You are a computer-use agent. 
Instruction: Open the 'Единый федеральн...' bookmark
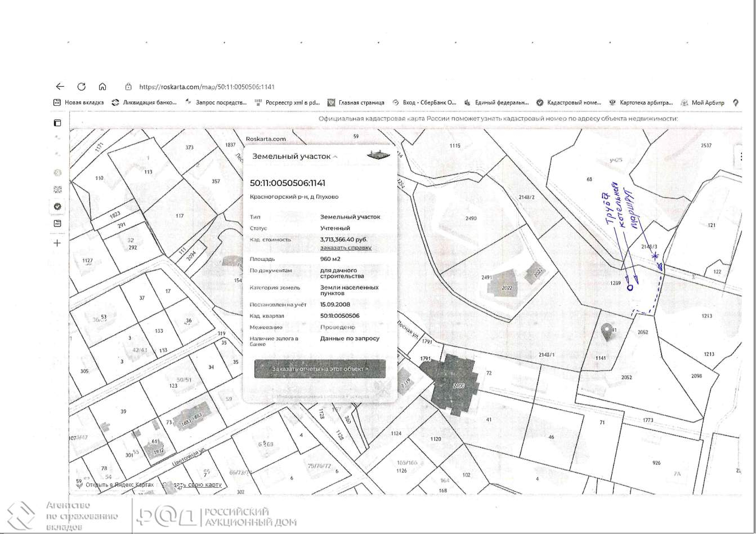[x=496, y=103]
